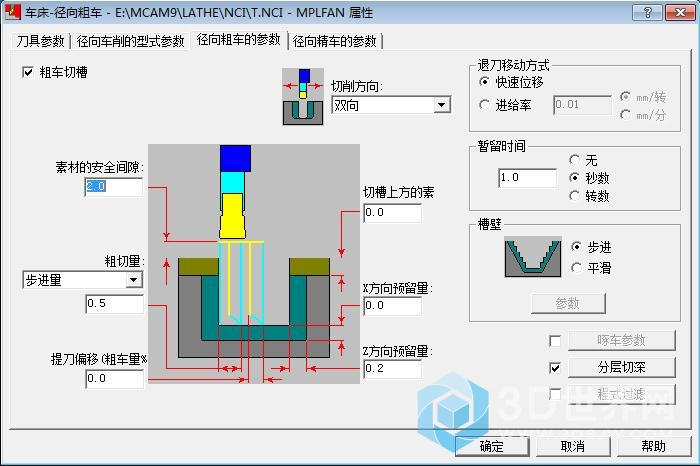Select the 径向粗车的参数 tab
Viewport: 700px width, 466px height.
tap(238, 40)
